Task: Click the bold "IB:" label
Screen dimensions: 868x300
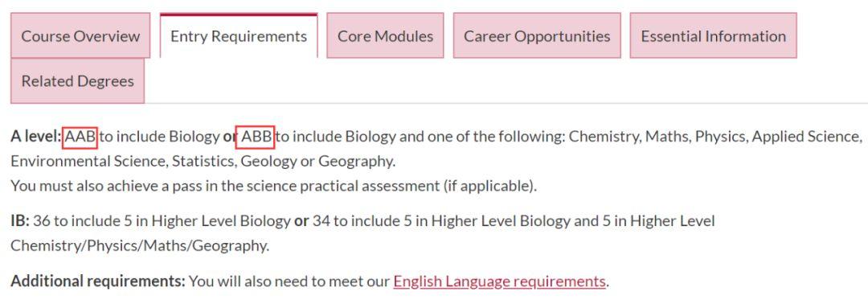Action: pyautogui.click(x=20, y=221)
